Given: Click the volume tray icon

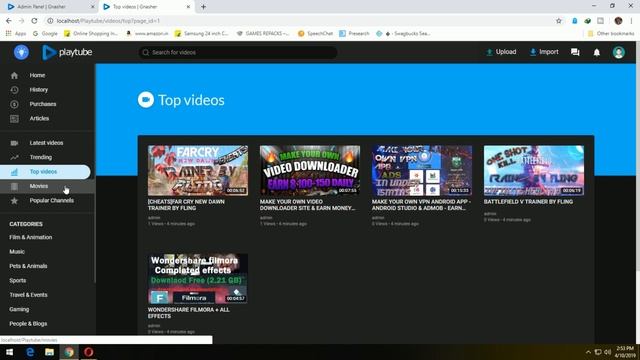Looking at the screenshot, I should click(607, 352).
